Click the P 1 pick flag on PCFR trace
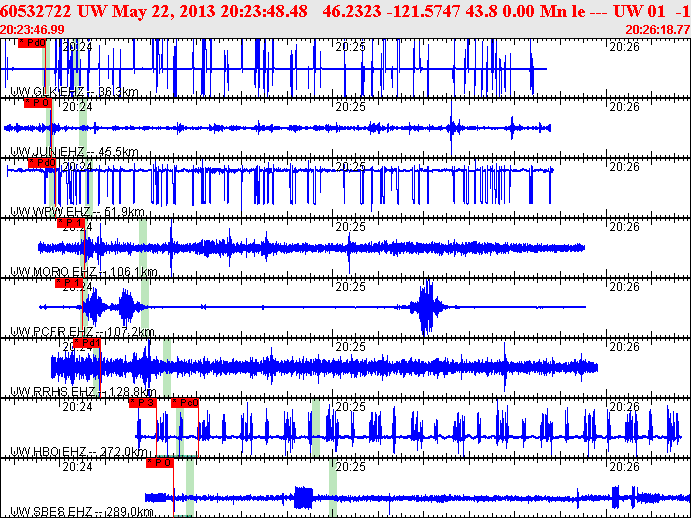The image size is (691, 518). coord(68,283)
